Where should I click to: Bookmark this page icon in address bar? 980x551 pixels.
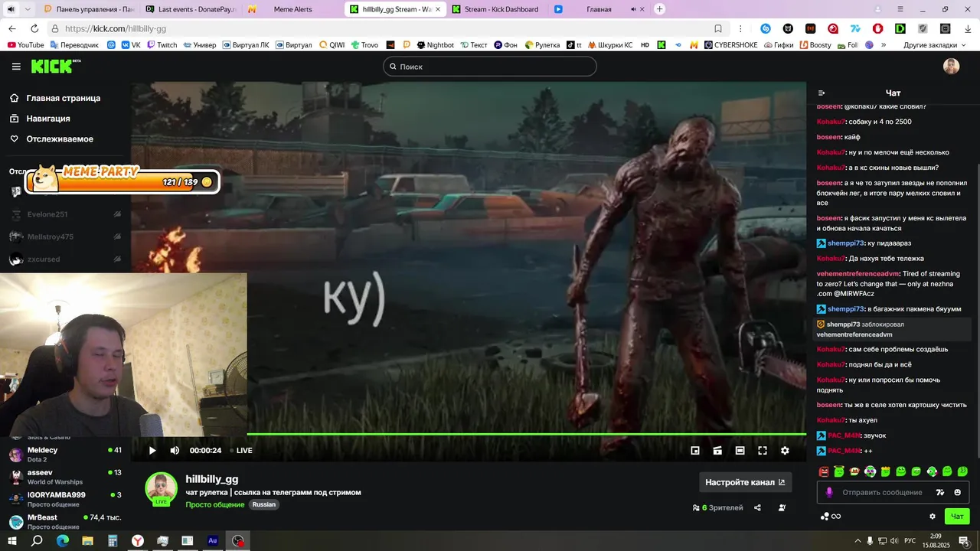click(x=718, y=28)
